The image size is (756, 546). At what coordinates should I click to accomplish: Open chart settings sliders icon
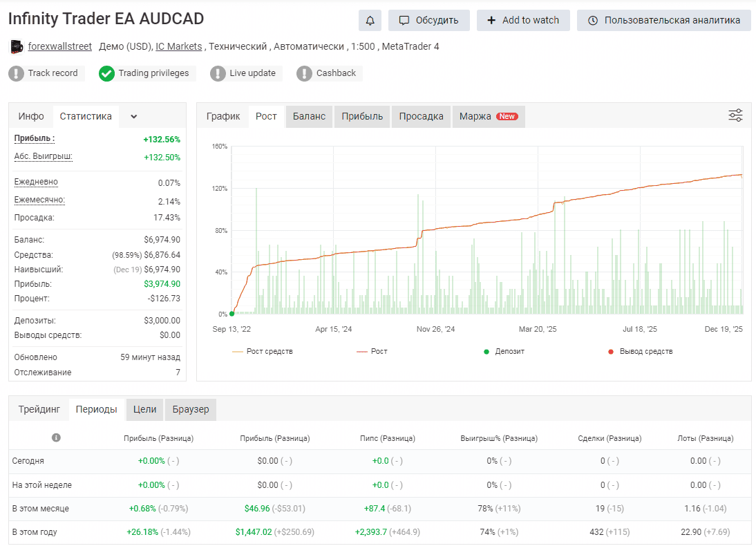(735, 115)
